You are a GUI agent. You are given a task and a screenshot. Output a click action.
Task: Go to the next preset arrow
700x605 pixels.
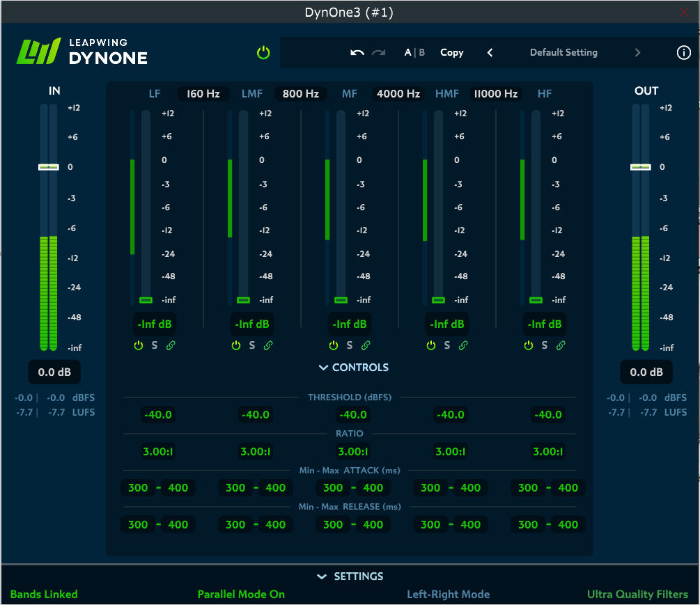[x=637, y=53]
